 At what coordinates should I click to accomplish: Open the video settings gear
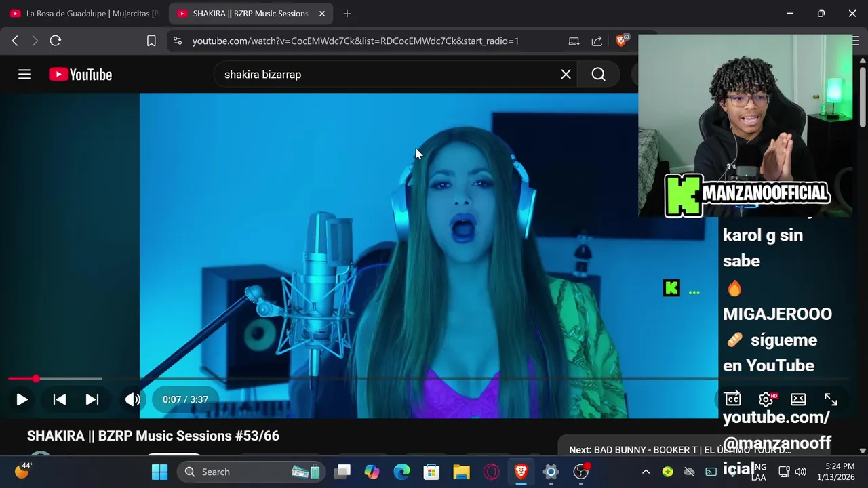(x=766, y=399)
